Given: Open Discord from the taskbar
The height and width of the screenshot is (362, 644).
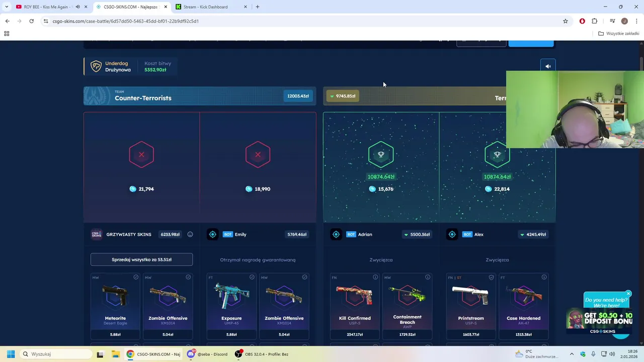Looking at the screenshot, I should [x=207, y=354].
